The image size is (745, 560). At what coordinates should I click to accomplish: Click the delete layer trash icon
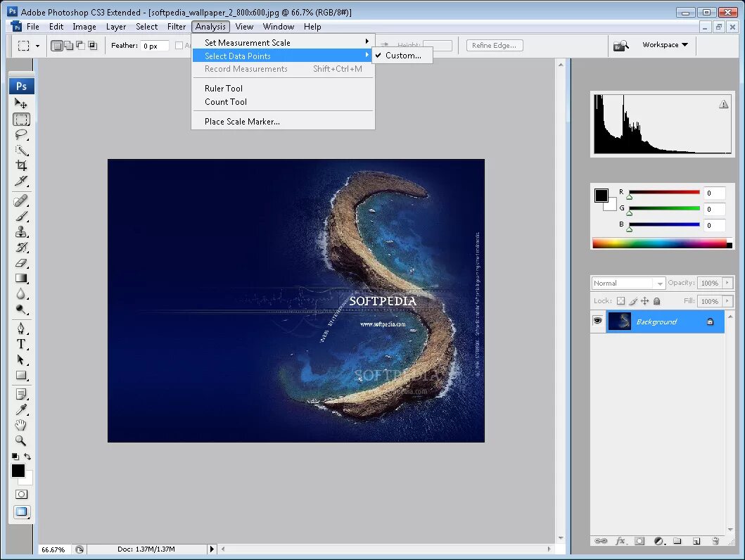[715, 541]
